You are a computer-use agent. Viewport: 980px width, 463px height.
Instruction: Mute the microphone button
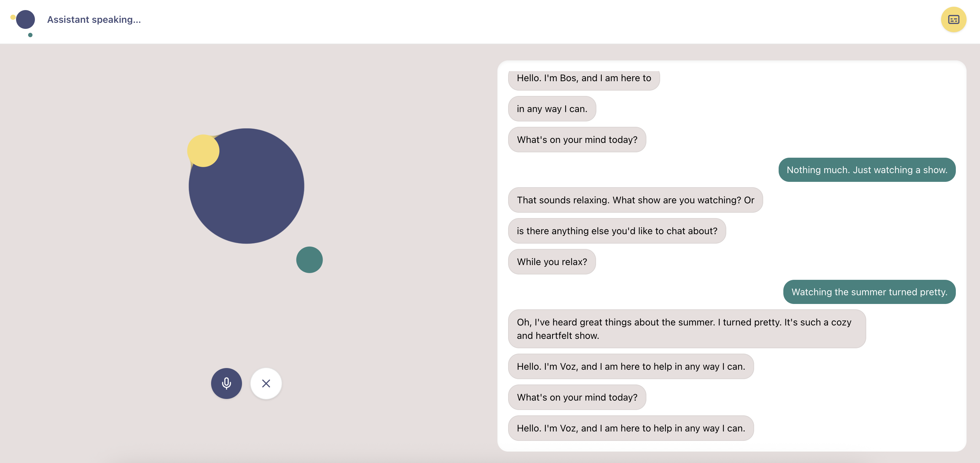point(226,383)
